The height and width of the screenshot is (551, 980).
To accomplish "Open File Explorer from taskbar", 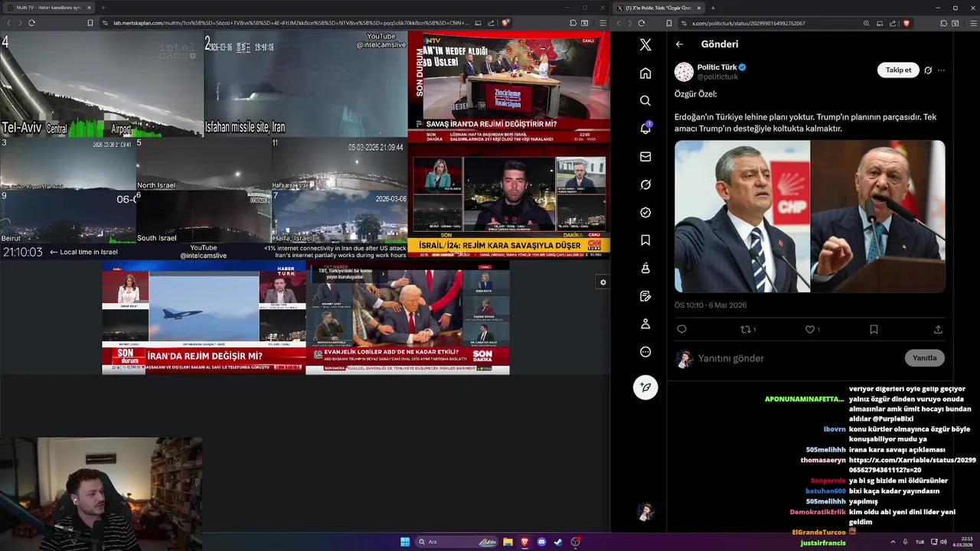I will (508, 542).
